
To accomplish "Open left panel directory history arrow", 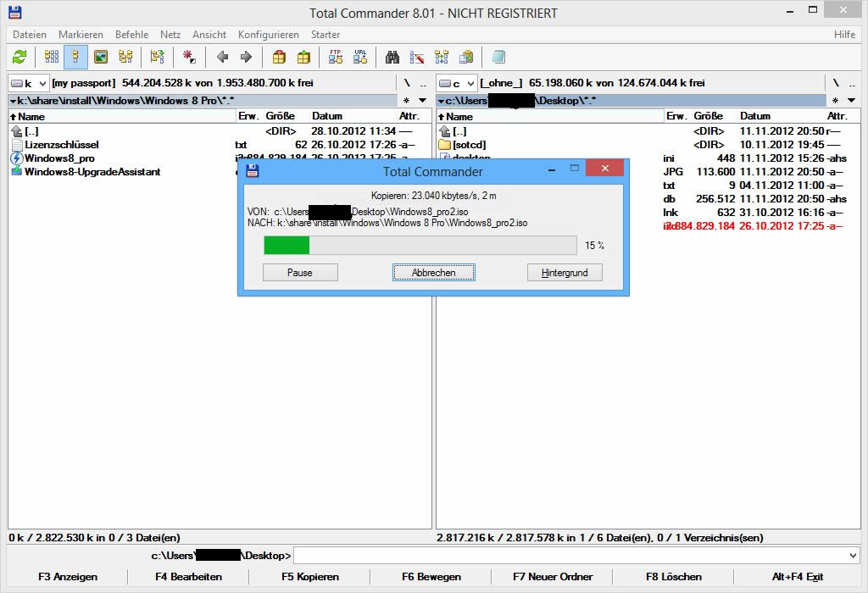I will click(422, 101).
